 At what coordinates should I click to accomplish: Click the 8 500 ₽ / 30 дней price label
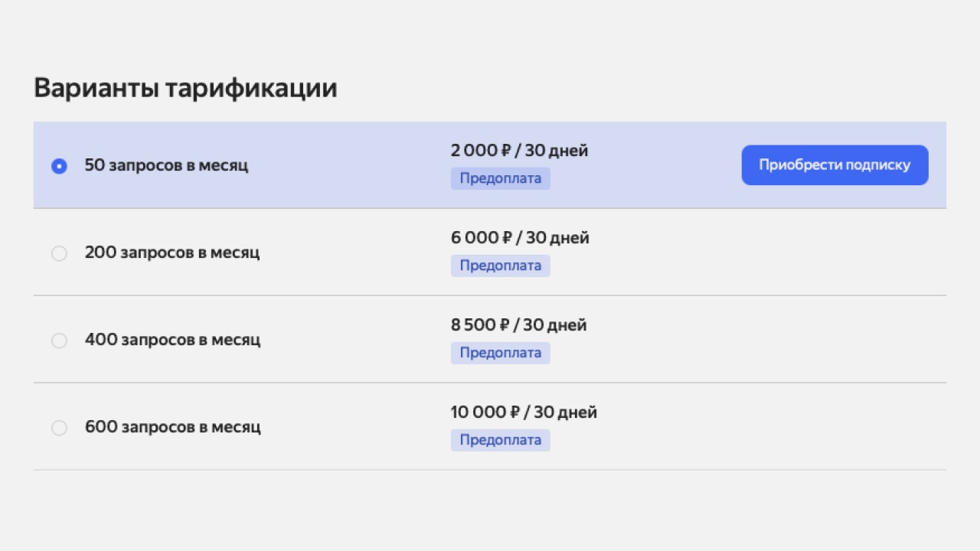[x=518, y=325]
